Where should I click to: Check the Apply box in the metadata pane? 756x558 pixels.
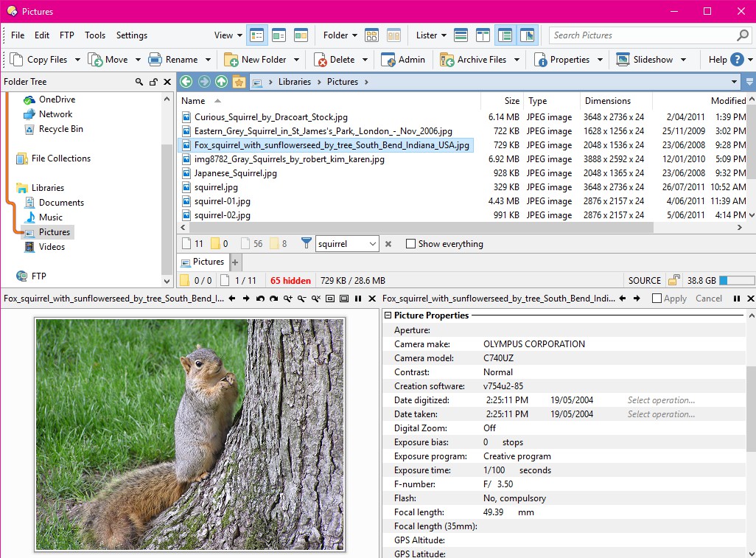(657, 299)
